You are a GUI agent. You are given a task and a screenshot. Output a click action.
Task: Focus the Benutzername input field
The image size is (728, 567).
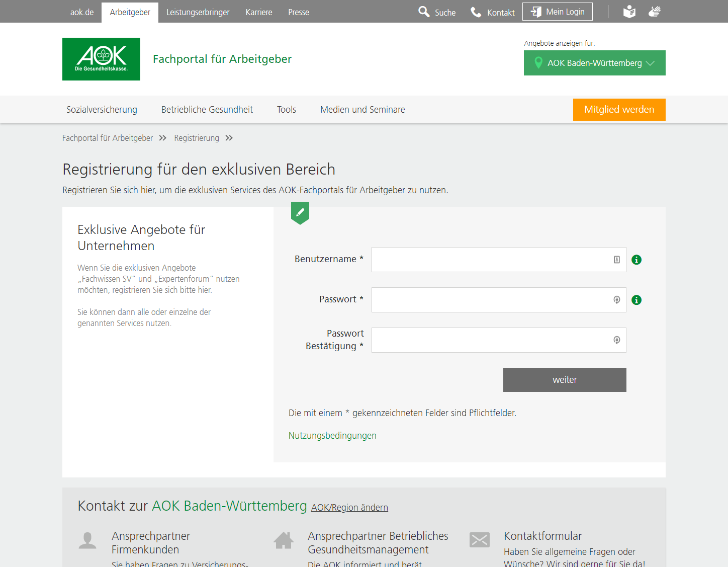click(x=499, y=260)
